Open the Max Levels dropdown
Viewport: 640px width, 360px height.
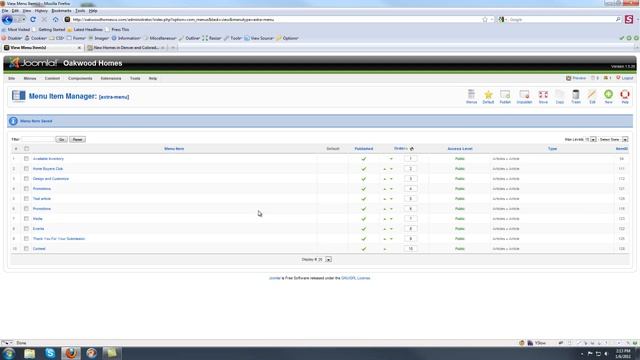[591, 140]
